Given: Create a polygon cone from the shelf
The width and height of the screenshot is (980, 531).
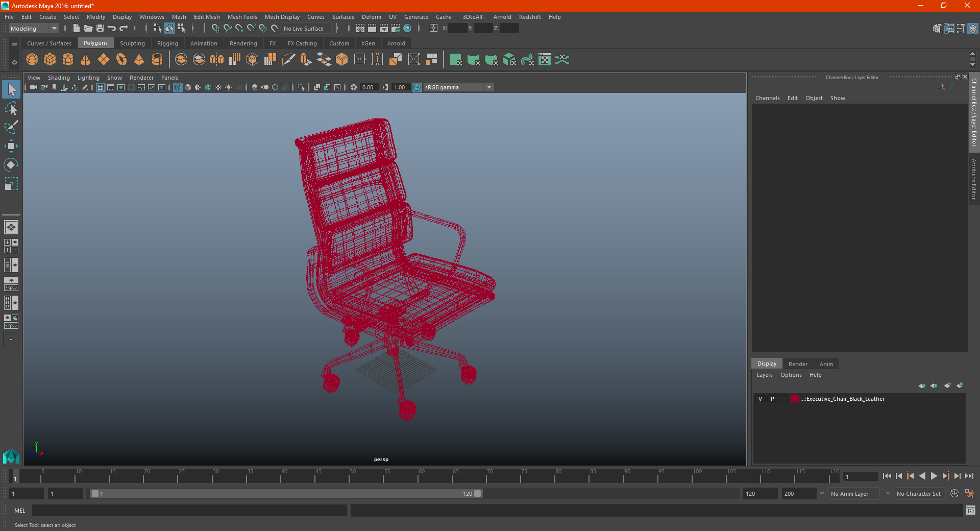Looking at the screenshot, I should (86, 60).
